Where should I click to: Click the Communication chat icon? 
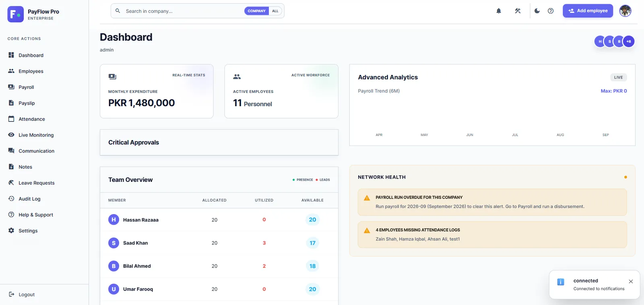[11, 150]
